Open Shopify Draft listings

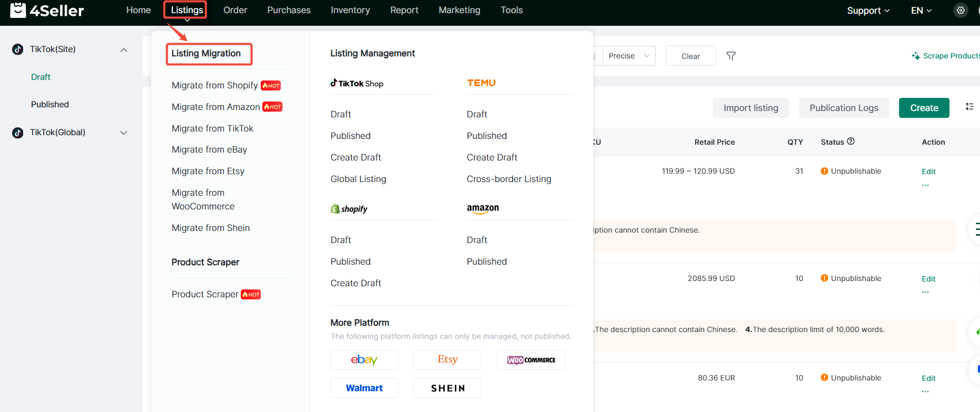tap(341, 240)
